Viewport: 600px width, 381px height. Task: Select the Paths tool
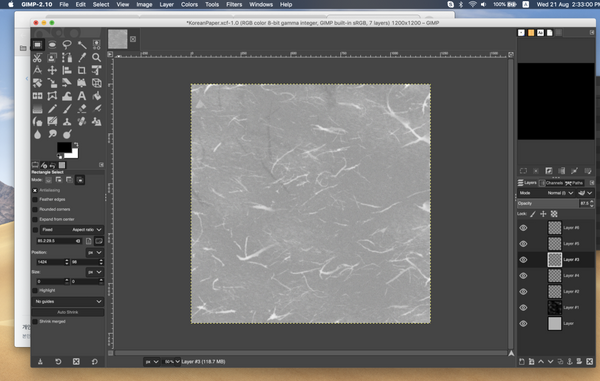coord(67,58)
